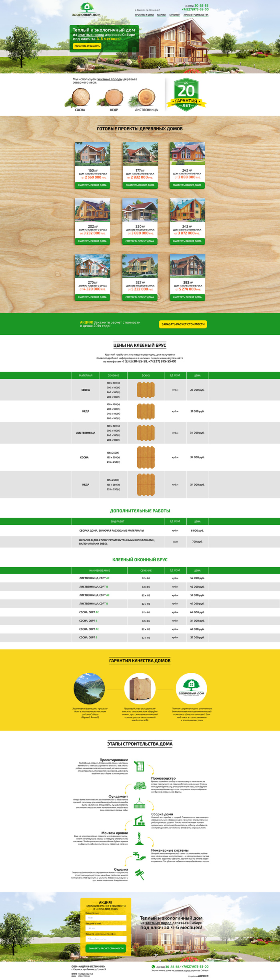Screen dimensions: 280x980
Task: Click the yellow Расчитать стоимость button
Action: tap(87, 46)
